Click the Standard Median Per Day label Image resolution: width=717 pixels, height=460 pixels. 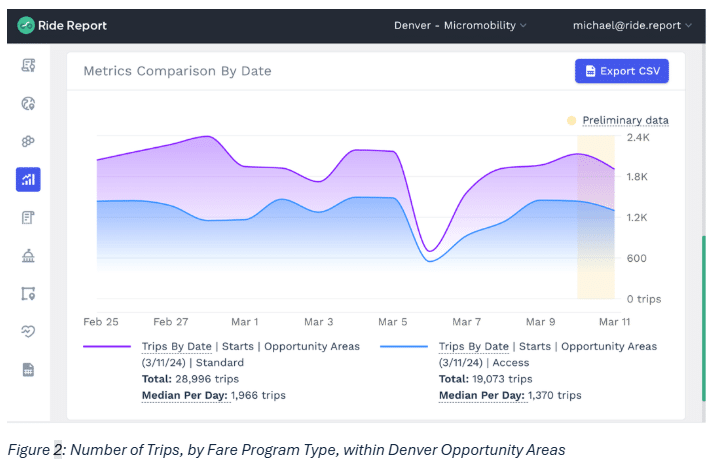click(x=184, y=395)
